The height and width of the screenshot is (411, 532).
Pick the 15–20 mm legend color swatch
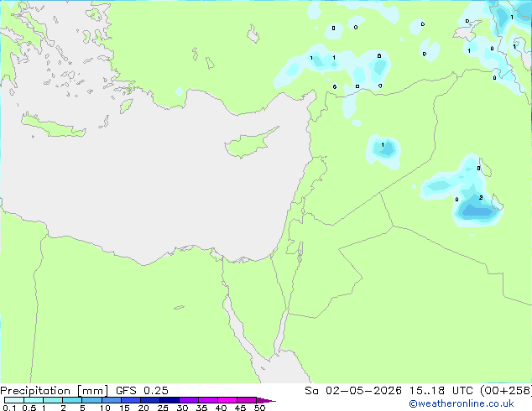pyautogui.click(x=131, y=400)
